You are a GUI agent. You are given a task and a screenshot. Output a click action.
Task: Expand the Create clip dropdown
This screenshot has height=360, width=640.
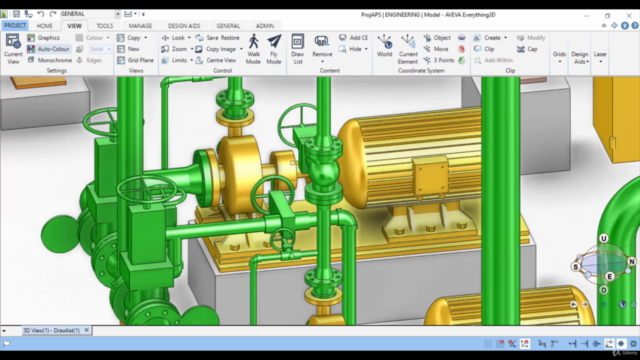click(x=505, y=38)
